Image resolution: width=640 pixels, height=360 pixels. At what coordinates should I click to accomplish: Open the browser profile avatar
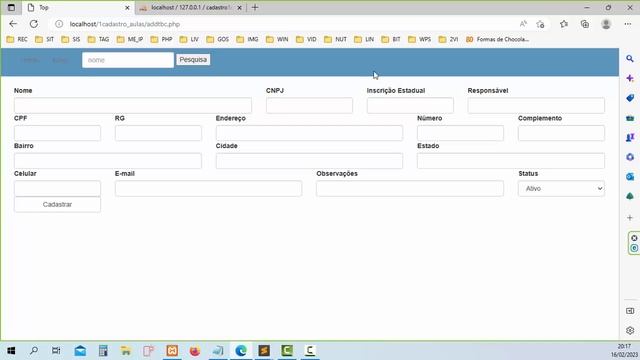coord(606,24)
